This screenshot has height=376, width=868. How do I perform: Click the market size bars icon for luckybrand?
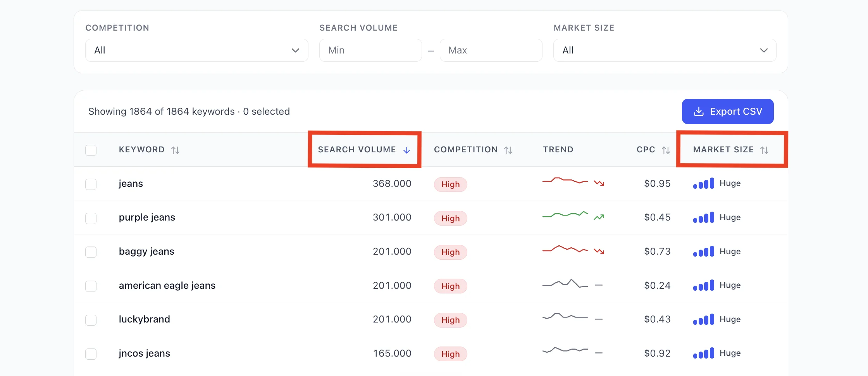coord(704,319)
